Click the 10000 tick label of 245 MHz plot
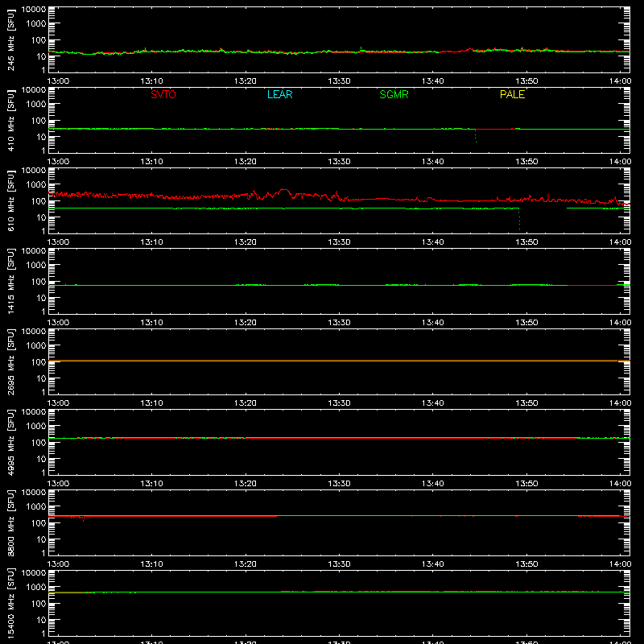Screen dimensions: 644x644 [x=34, y=10]
